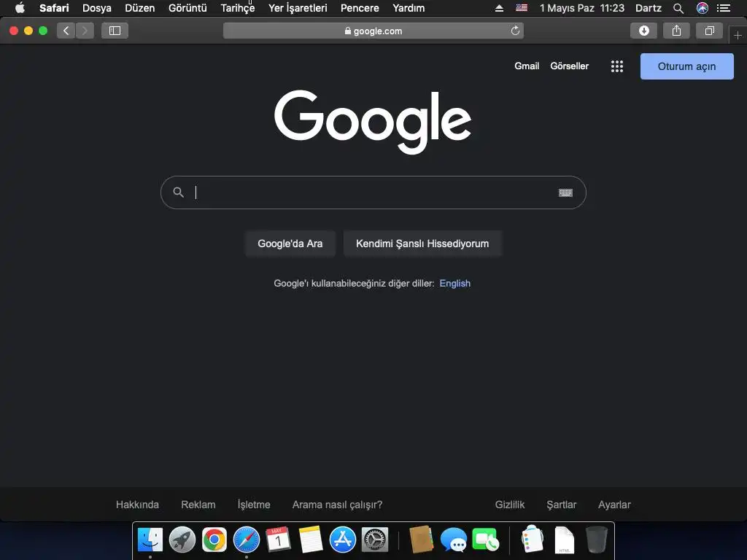Show the Safari tab overview
The height and width of the screenshot is (560, 747).
point(709,31)
